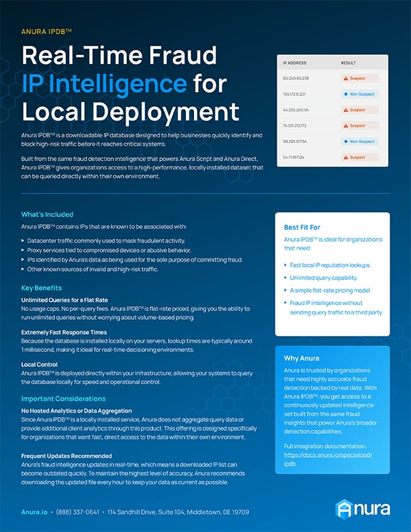This screenshot has height=532, width=411.
Task: Click the 'Built from the same fraud detection' paragraph
Action: (x=142, y=168)
